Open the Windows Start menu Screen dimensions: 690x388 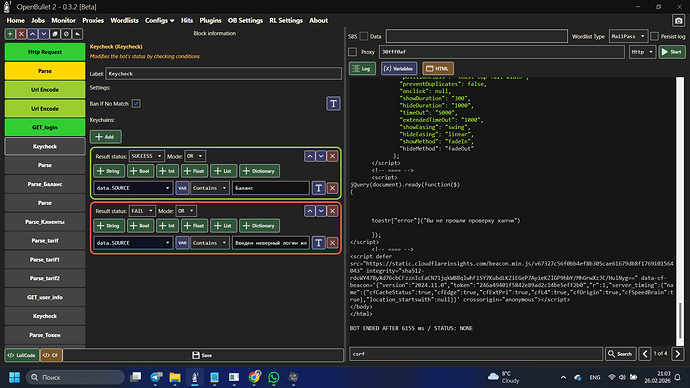(14, 377)
